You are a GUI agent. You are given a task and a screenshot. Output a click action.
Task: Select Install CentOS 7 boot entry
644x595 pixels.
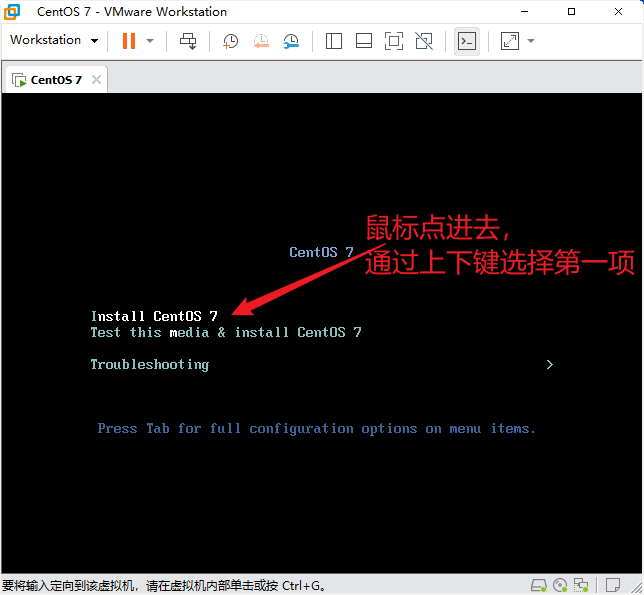coord(154,316)
